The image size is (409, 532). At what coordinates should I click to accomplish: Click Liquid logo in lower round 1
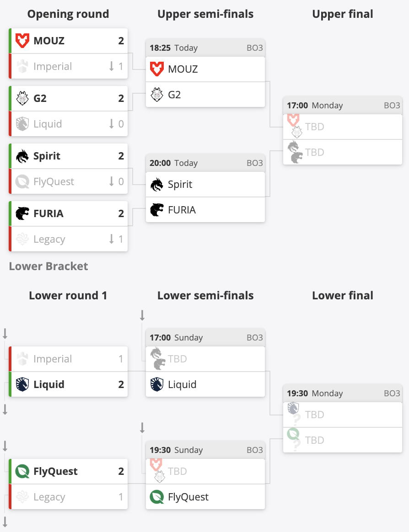pyautogui.click(x=22, y=384)
